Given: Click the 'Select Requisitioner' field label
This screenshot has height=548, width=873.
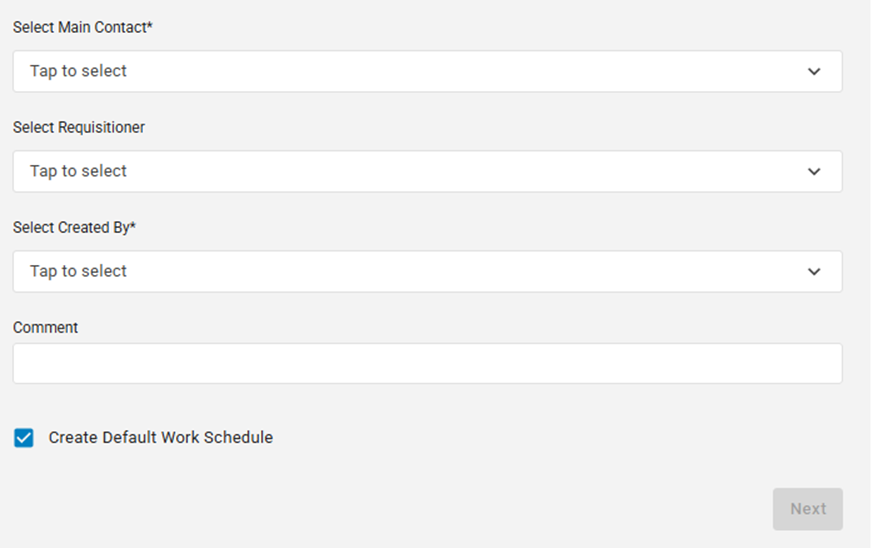Looking at the screenshot, I should [79, 128].
